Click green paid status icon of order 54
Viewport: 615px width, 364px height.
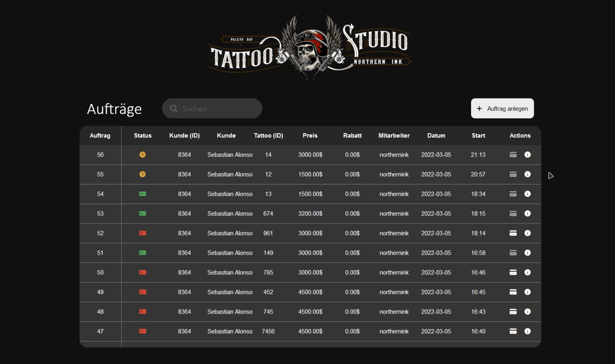[142, 194]
